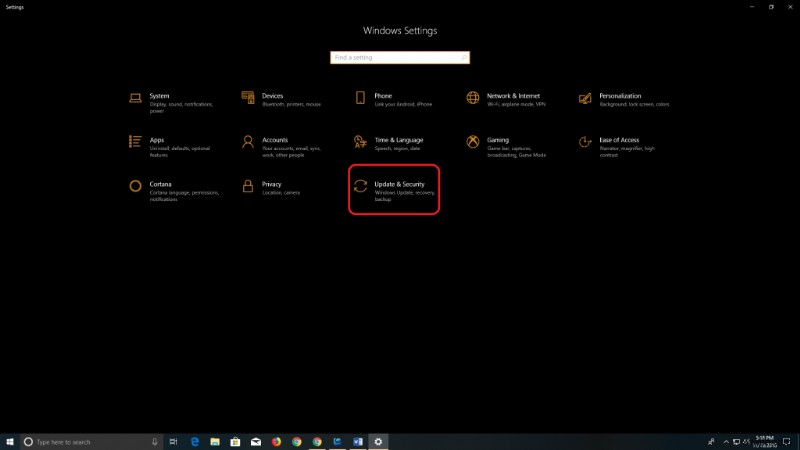Screen dimensions: 800x450
Task: Open the Phone settings category
Action: tap(394, 99)
